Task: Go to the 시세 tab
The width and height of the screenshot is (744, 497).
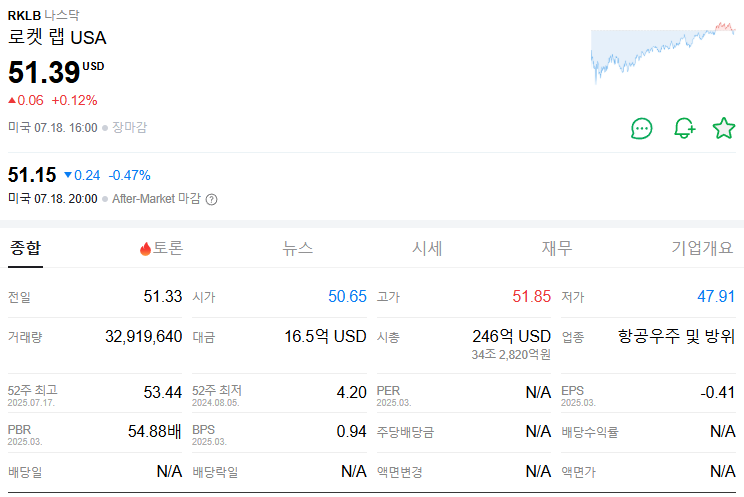Action: [x=427, y=248]
